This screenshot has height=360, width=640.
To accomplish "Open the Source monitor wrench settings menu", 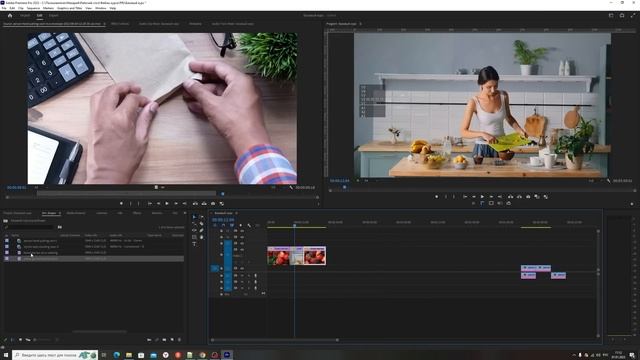I will (x=291, y=187).
